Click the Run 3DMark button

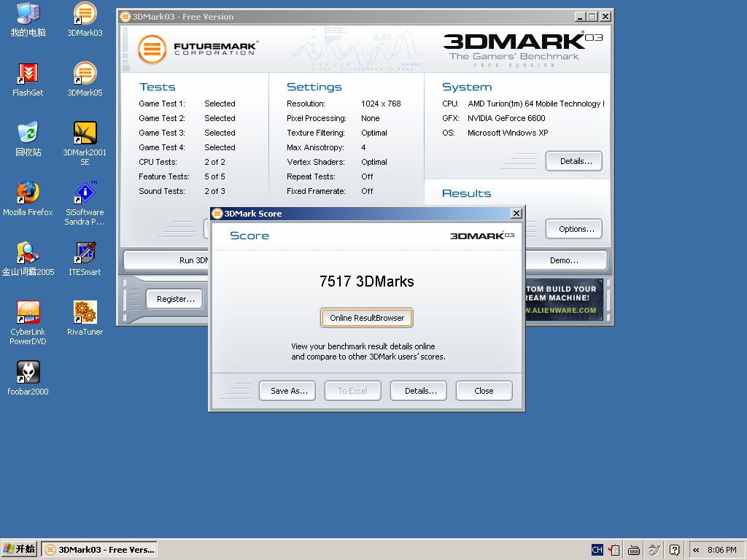[x=166, y=260]
